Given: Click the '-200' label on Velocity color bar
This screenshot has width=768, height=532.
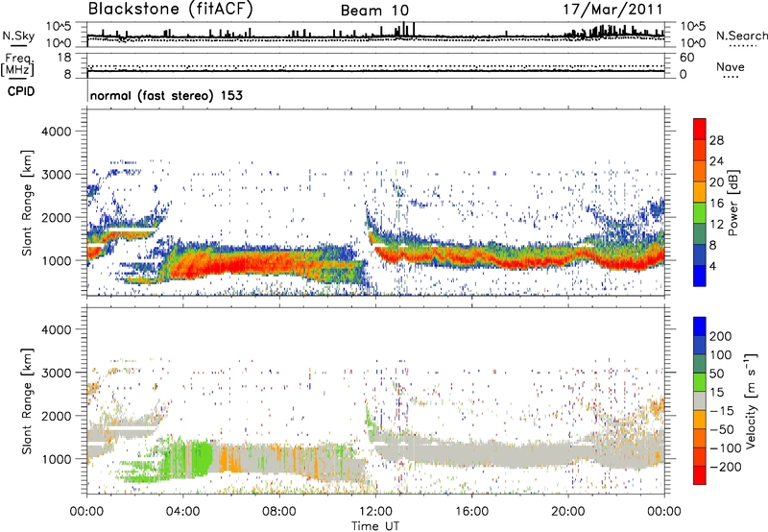Looking at the screenshot, I should [726, 467].
